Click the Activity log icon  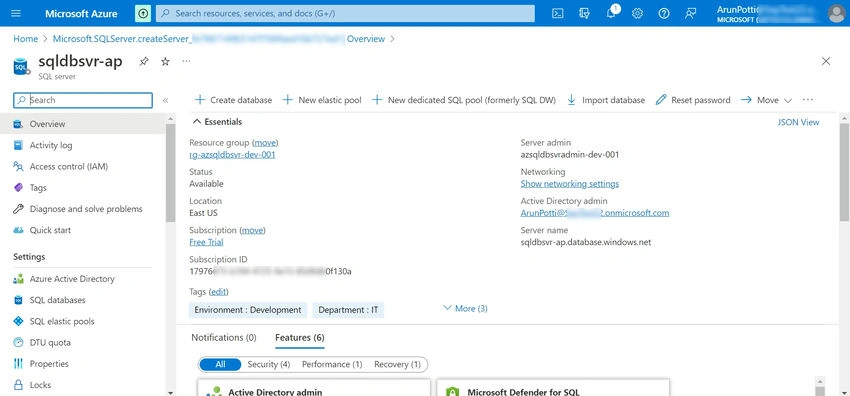[x=18, y=145]
